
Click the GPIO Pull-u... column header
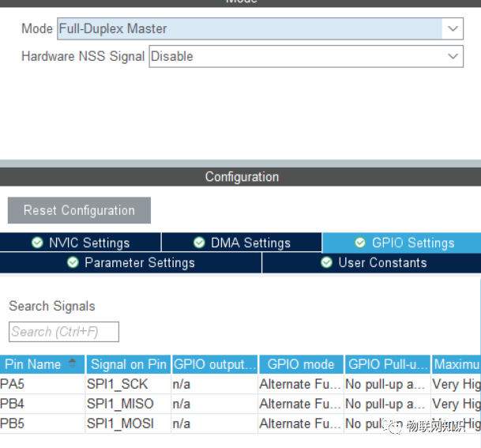click(x=388, y=364)
